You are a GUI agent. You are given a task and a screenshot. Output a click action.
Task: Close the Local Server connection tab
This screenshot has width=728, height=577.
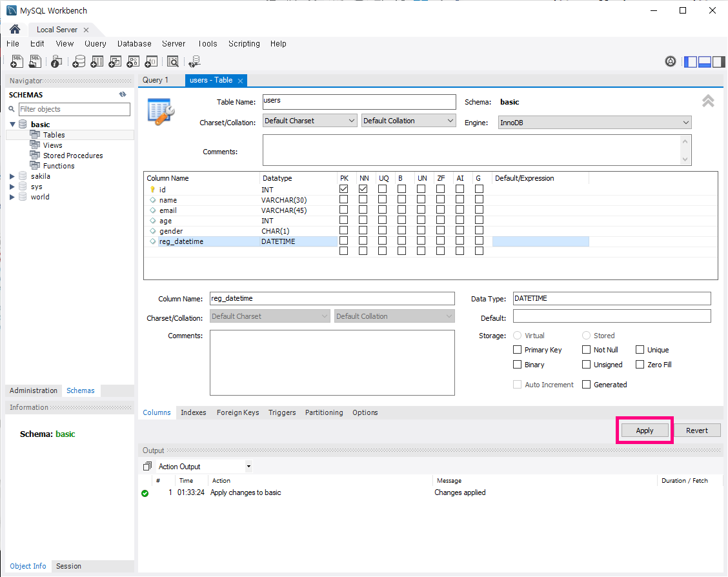(86, 30)
